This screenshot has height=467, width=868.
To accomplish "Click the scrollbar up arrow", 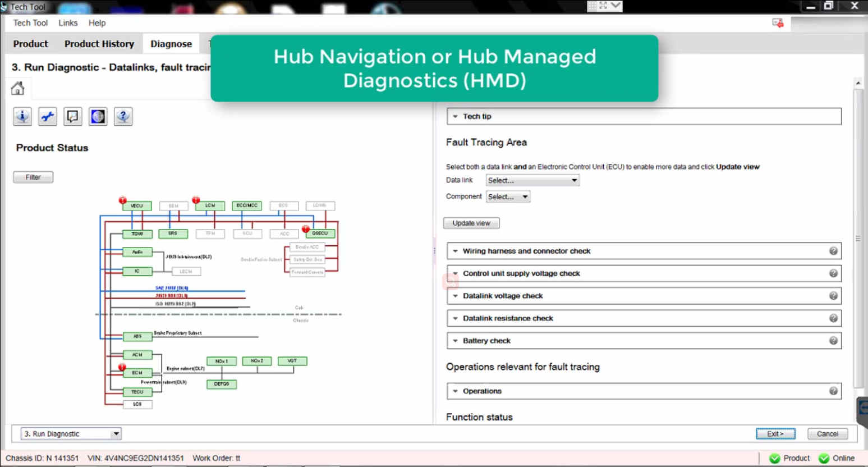I will pyautogui.click(x=858, y=83).
